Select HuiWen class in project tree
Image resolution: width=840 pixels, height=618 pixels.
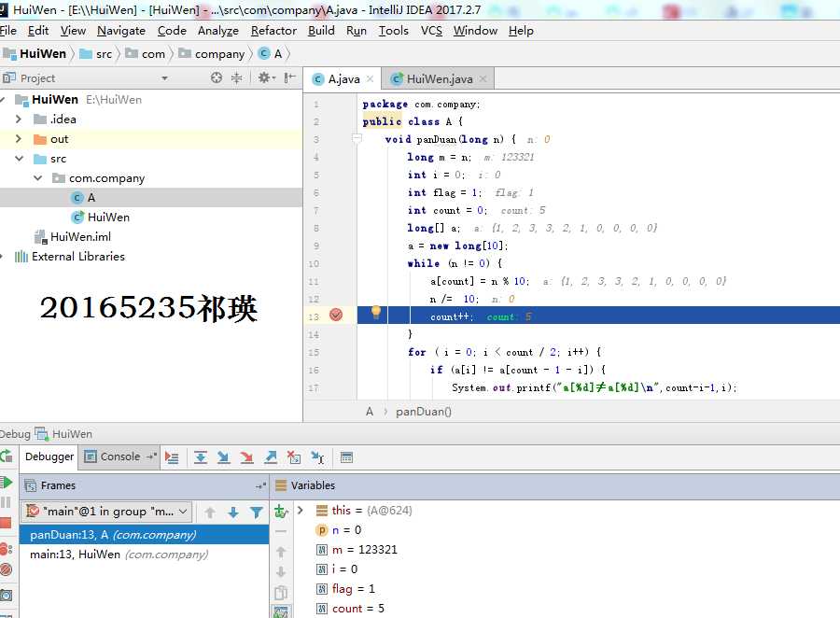click(100, 218)
